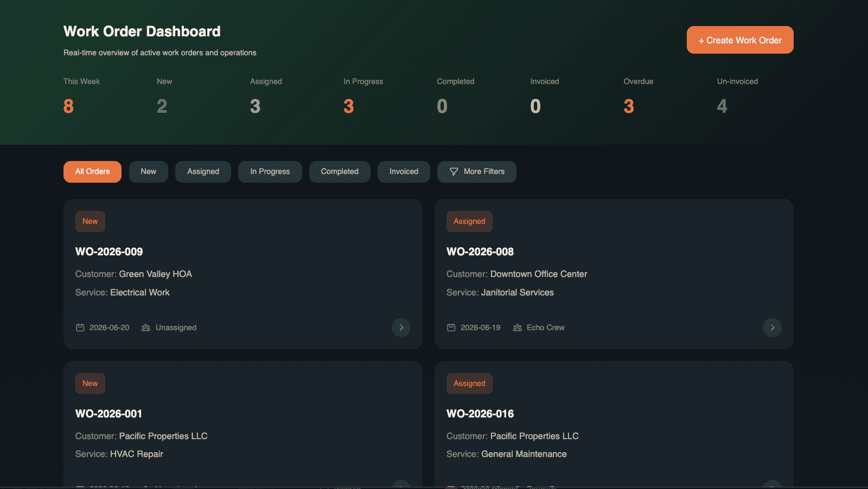Click the General Maintenance service text
The image size is (868, 489).
point(524,454)
